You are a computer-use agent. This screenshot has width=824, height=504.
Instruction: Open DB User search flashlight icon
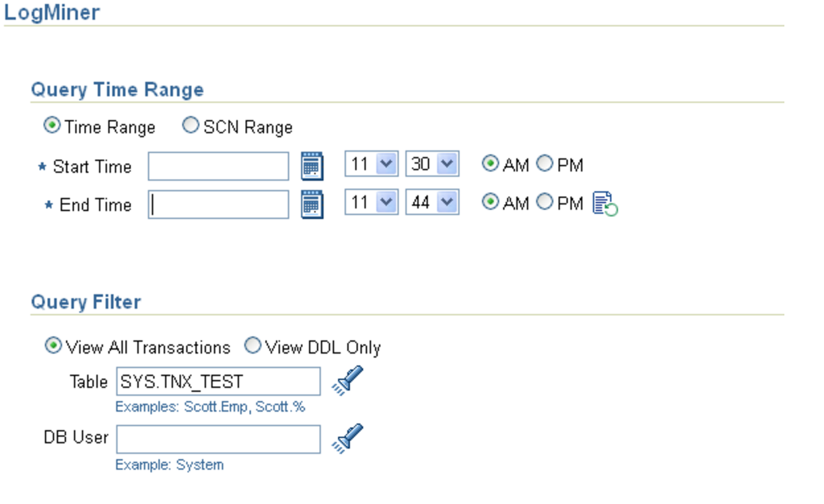pos(347,437)
